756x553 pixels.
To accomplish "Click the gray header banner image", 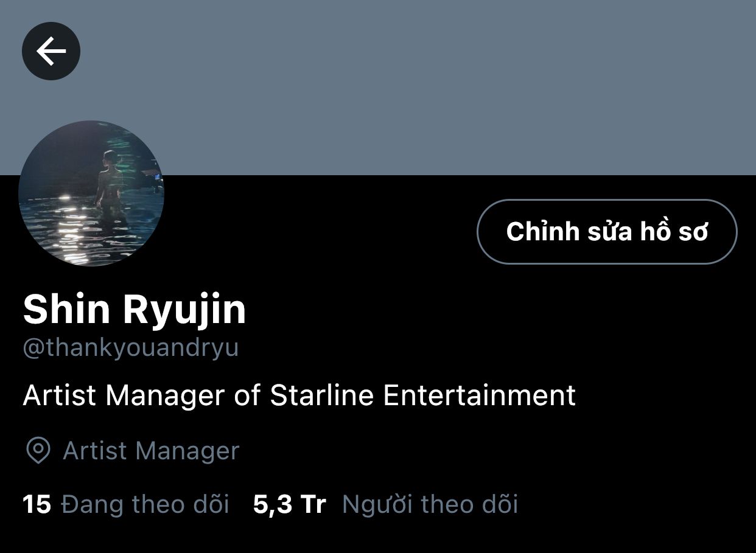I will [x=378, y=88].
